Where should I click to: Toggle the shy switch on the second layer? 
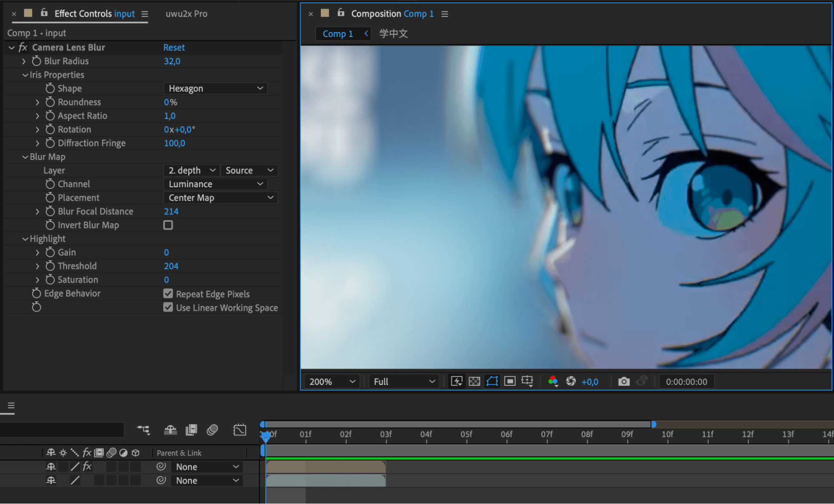tap(51, 480)
